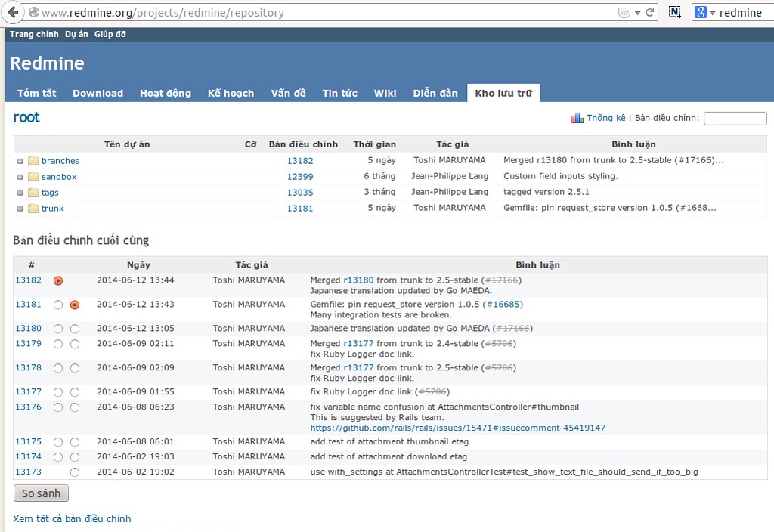
Task: Click r13180 link in revision 13182 comment
Action: (358, 280)
